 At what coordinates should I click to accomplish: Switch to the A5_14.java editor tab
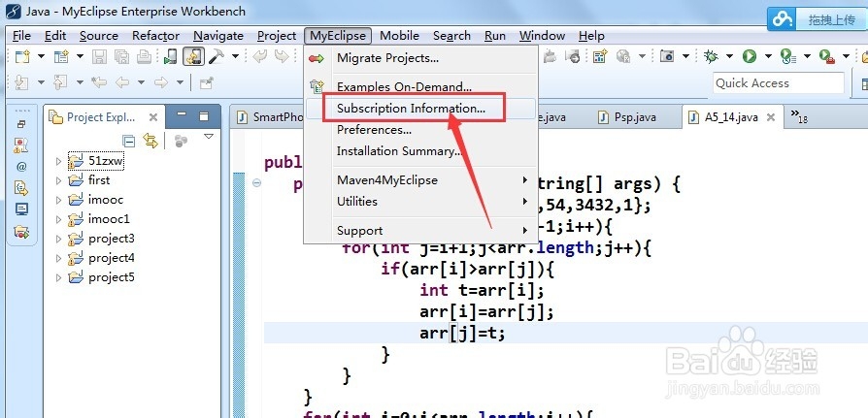[731, 117]
